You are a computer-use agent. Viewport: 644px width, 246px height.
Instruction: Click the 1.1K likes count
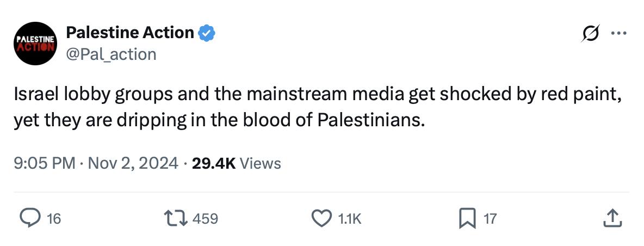[x=350, y=219]
